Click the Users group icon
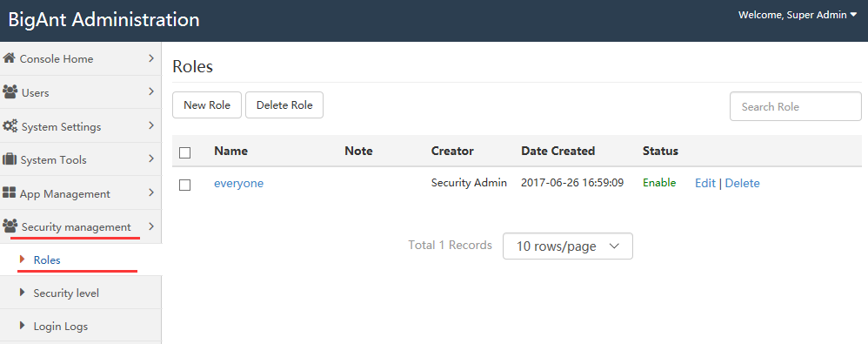The image size is (868, 344). 10,91
